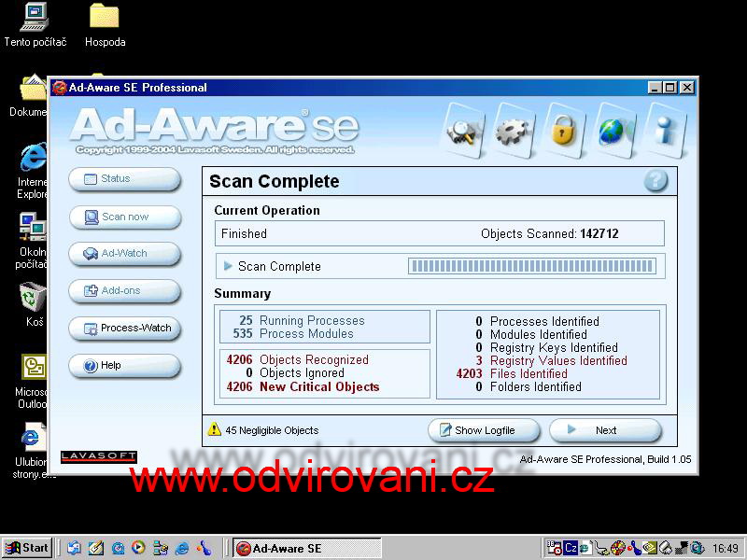
Task: Launch Windows Media Player from quick launch
Action: click(138, 548)
